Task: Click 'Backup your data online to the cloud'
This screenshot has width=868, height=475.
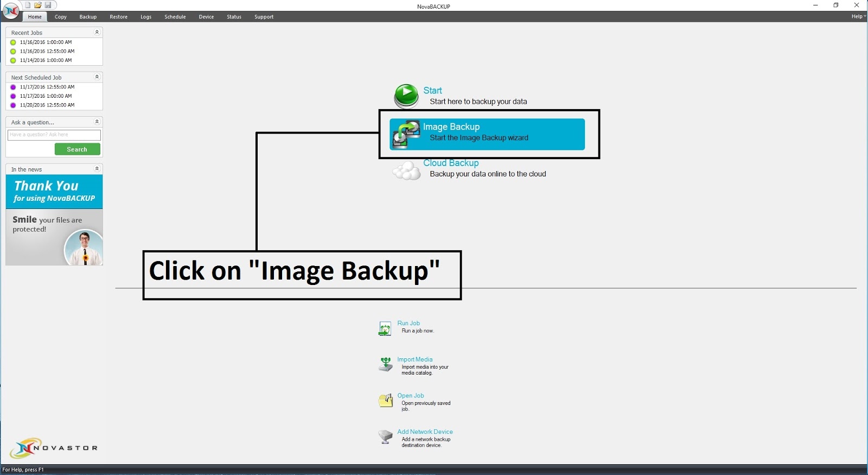Action: click(488, 174)
